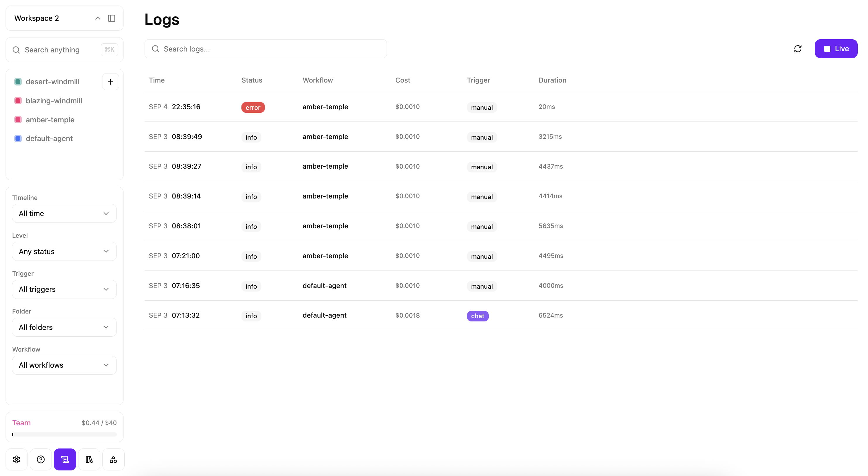Viewport: 868px width, 476px height.
Task: Click the help question-mark icon
Action: 40,459
